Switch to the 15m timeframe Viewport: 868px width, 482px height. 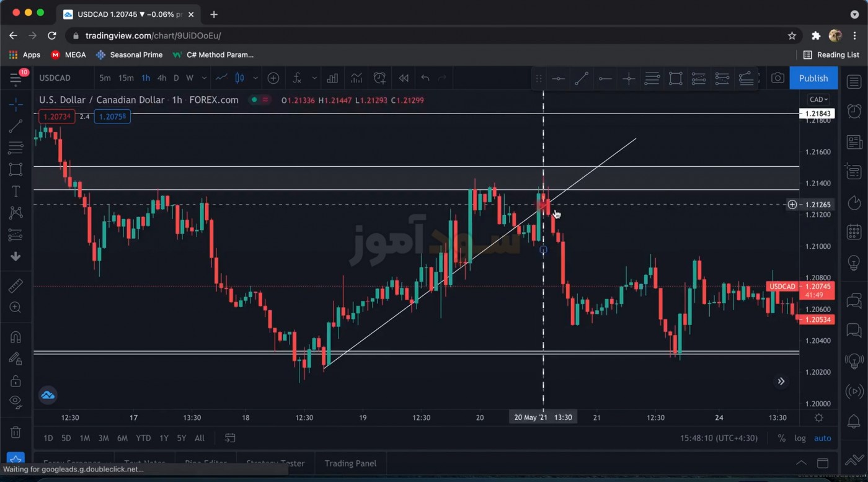pos(126,78)
